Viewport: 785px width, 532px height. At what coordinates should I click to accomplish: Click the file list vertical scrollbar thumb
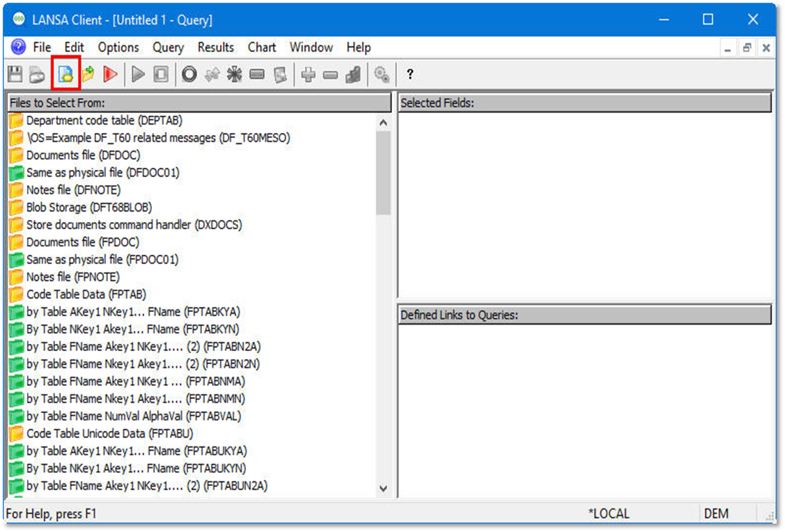(383, 173)
